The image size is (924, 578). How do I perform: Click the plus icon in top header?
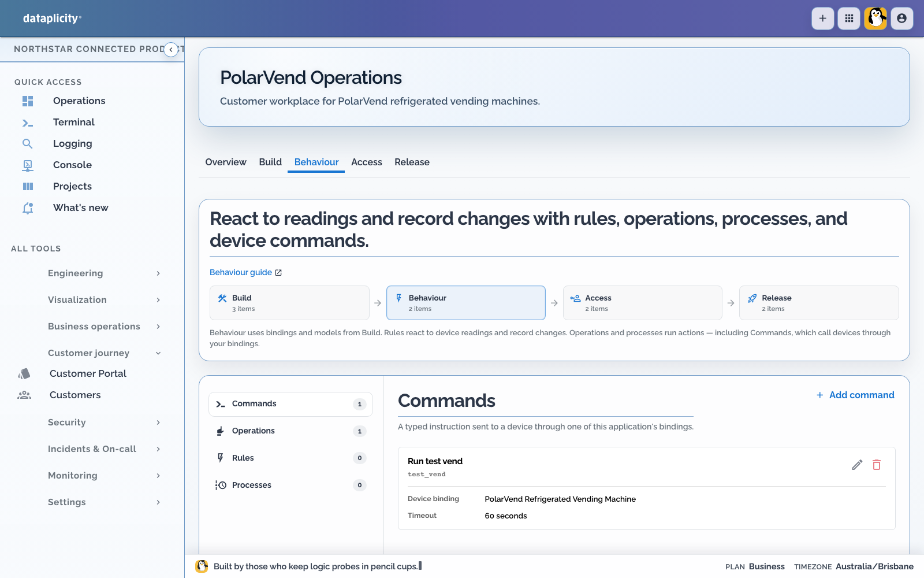click(x=822, y=18)
